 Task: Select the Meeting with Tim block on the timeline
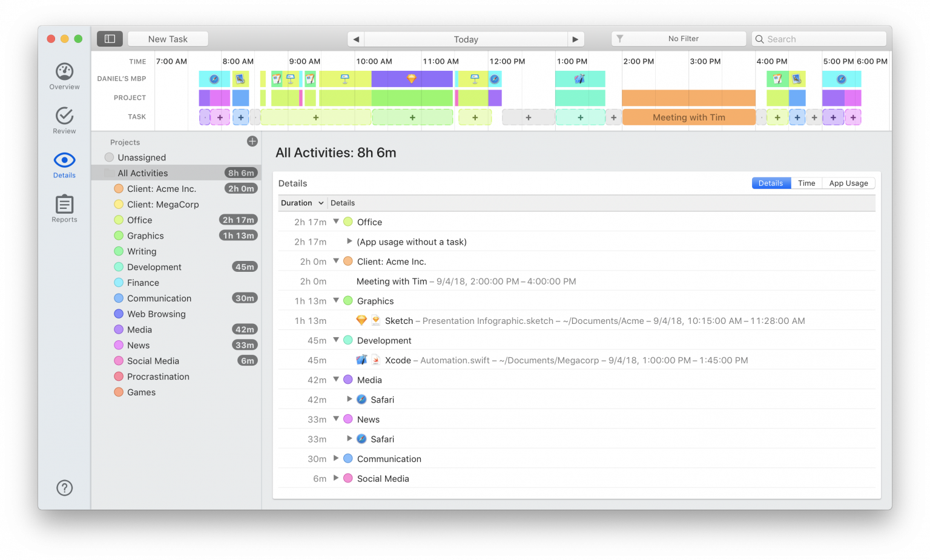pyautogui.click(x=688, y=117)
